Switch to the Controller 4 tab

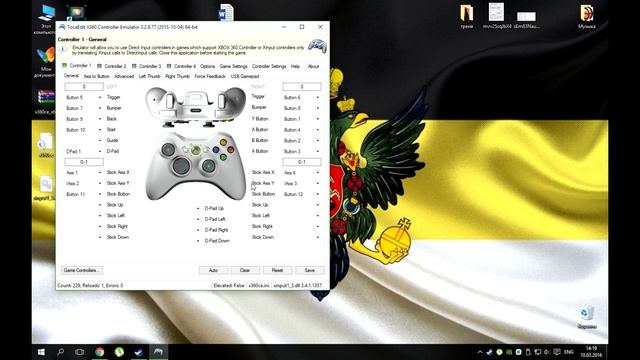(181, 66)
